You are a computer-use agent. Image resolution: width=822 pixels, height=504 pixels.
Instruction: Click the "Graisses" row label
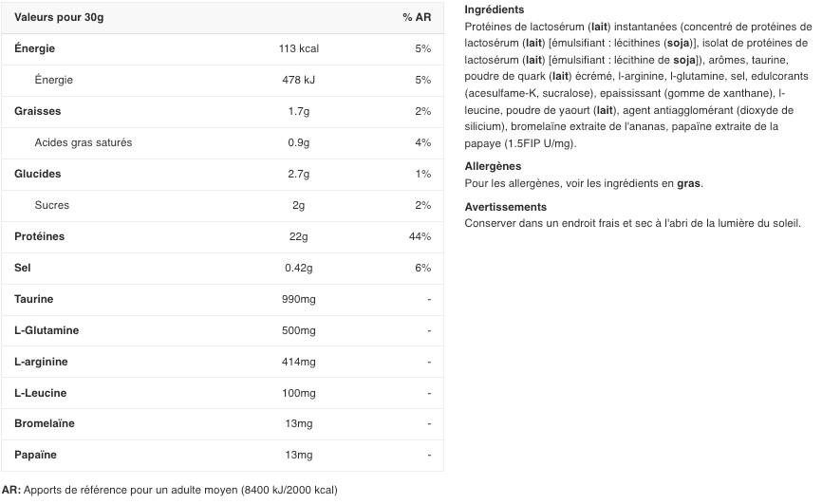(38, 111)
